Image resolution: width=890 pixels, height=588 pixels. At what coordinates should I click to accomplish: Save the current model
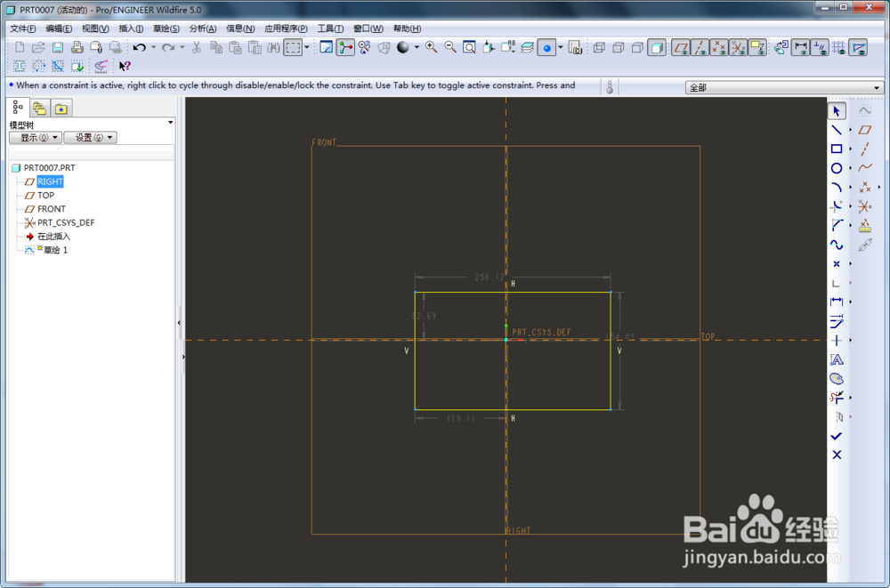[x=58, y=48]
